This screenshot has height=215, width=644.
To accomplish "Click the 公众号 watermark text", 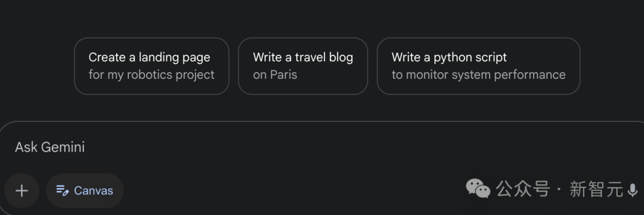I will 522,189.
